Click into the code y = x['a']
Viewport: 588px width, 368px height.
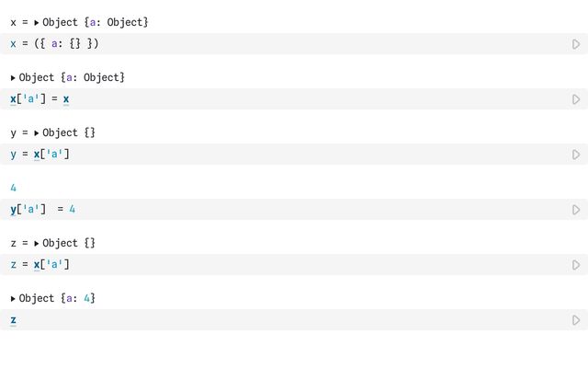(x=40, y=154)
